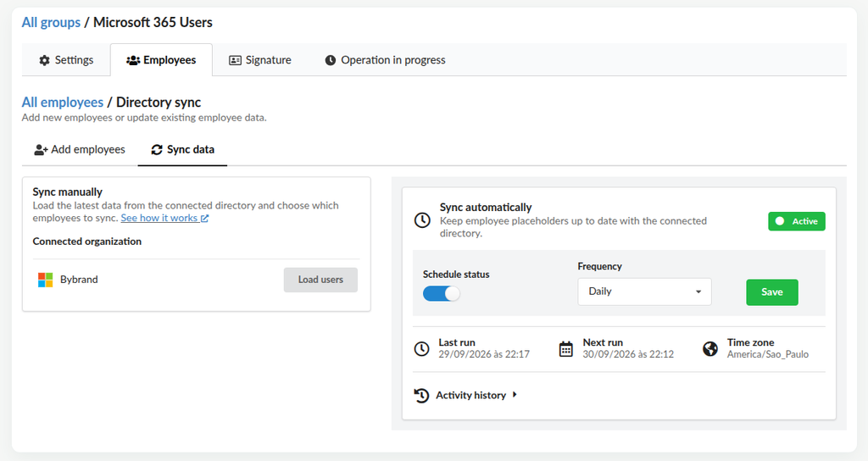
Task: Click the Frequency label
Action: pyautogui.click(x=600, y=267)
